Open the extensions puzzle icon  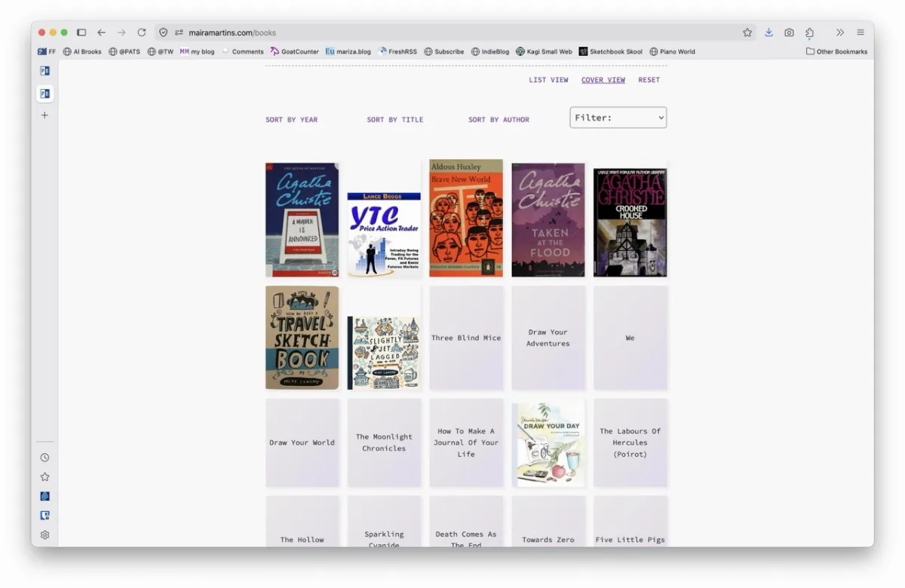[x=809, y=32]
